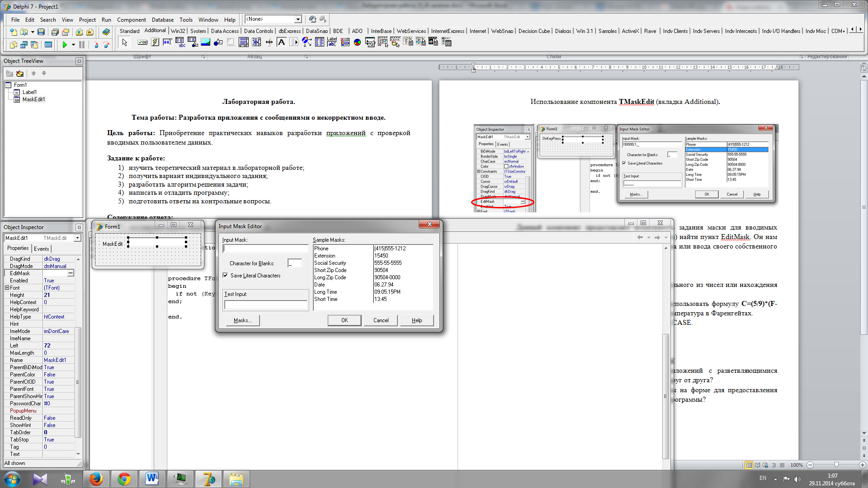This screenshot has height=488, width=868.
Task: Open the File menu
Action: tap(15, 20)
